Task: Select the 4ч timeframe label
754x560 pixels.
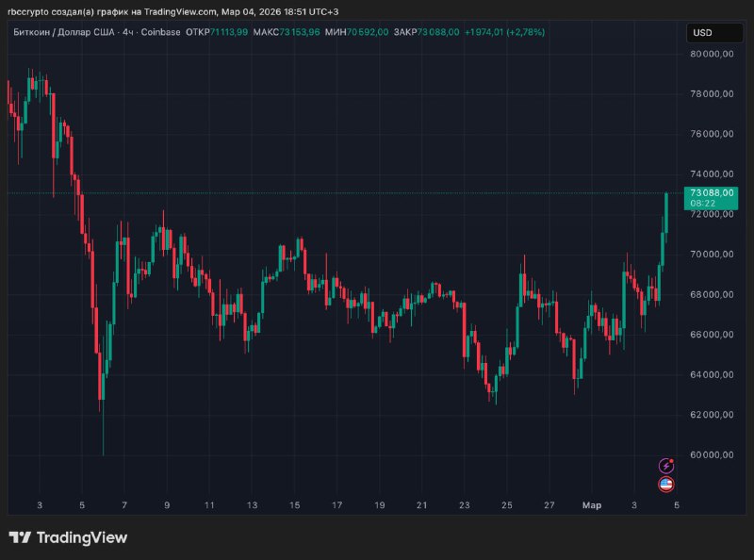Action: pyautogui.click(x=126, y=32)
